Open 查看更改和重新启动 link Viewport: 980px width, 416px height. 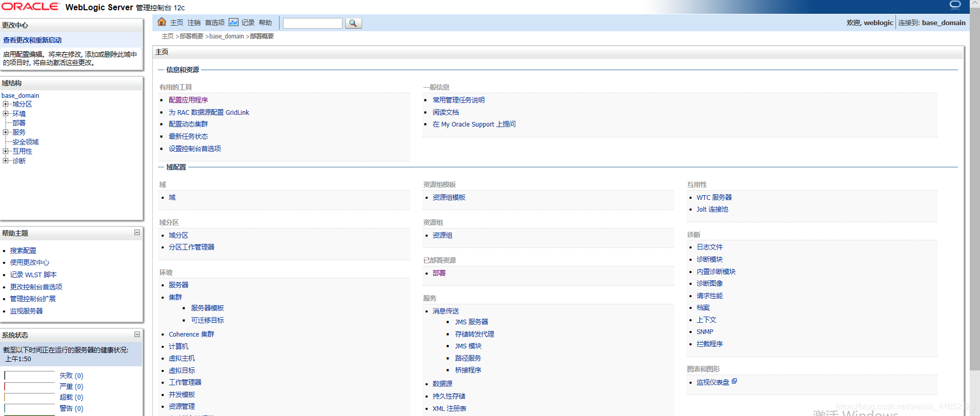click(32, 40)
